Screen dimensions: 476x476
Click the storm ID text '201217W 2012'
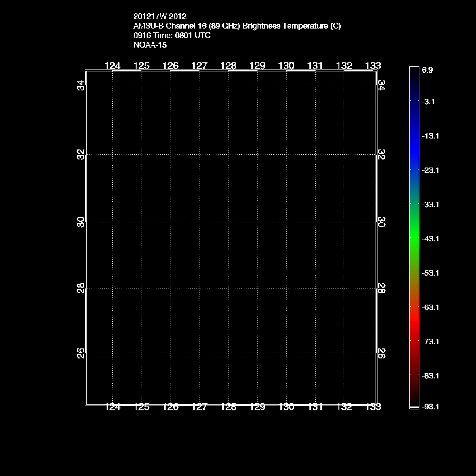[x=157, y=16]
